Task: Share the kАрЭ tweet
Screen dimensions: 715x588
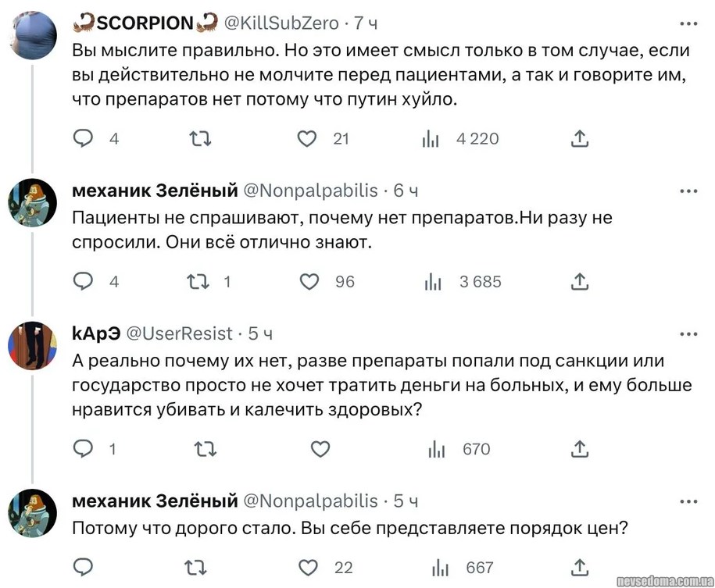Action: [x=579, y=449]
